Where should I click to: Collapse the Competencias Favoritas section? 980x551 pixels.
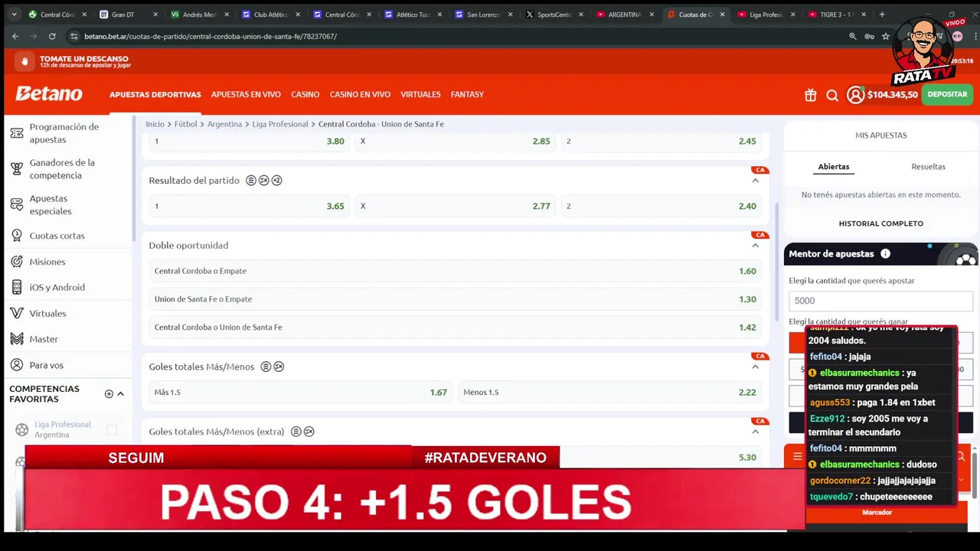[121, 393]
